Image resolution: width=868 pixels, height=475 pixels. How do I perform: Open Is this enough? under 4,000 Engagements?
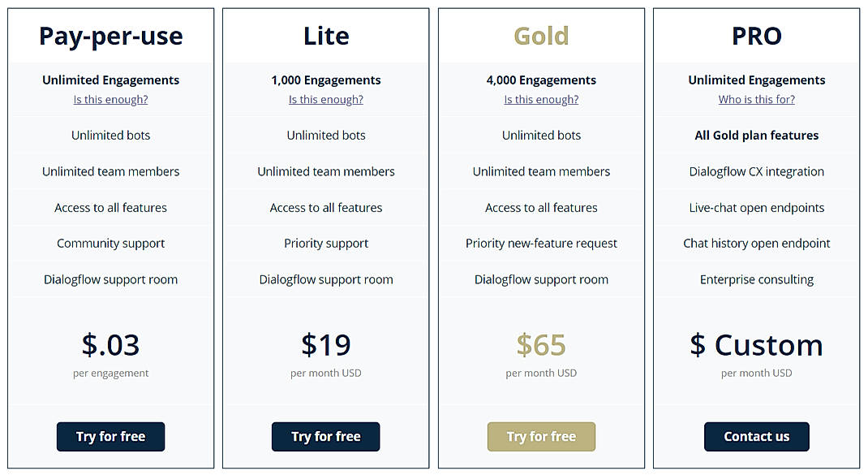click(541, 99)
